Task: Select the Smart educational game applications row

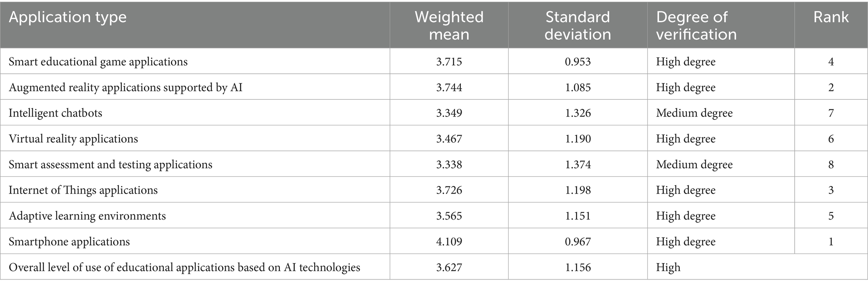Action: point(98,62)
